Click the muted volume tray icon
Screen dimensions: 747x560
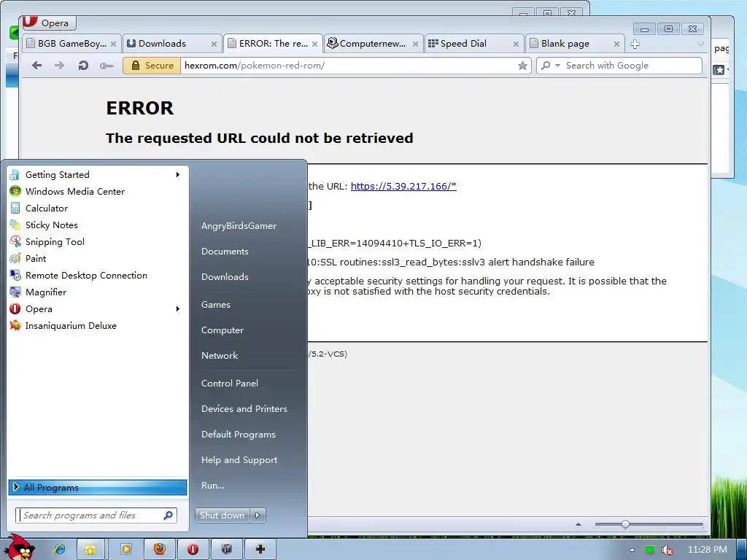point(667,550)
